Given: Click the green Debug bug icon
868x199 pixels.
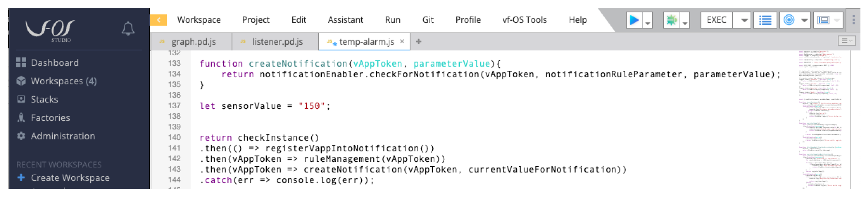Looking at the screenshot, I should [x=671, y=20].
